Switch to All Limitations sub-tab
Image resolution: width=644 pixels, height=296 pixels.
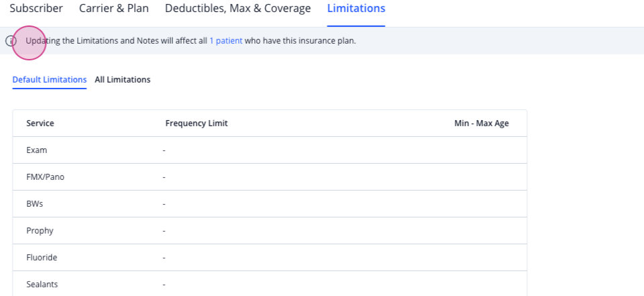tap(122, 80)
